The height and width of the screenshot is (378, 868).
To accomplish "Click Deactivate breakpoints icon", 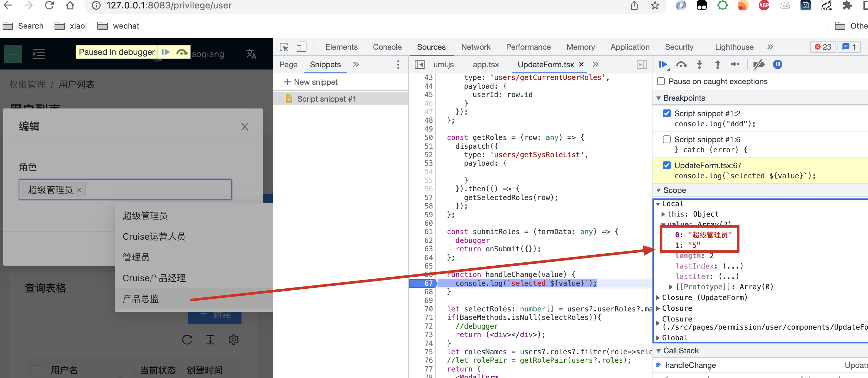I will 759,64.
